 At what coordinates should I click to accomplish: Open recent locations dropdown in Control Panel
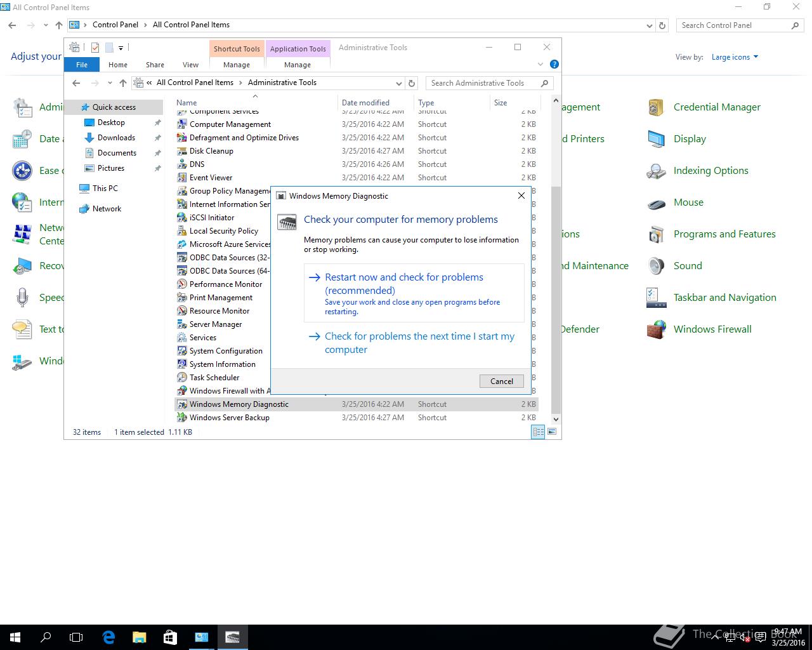tap(46, 25)
